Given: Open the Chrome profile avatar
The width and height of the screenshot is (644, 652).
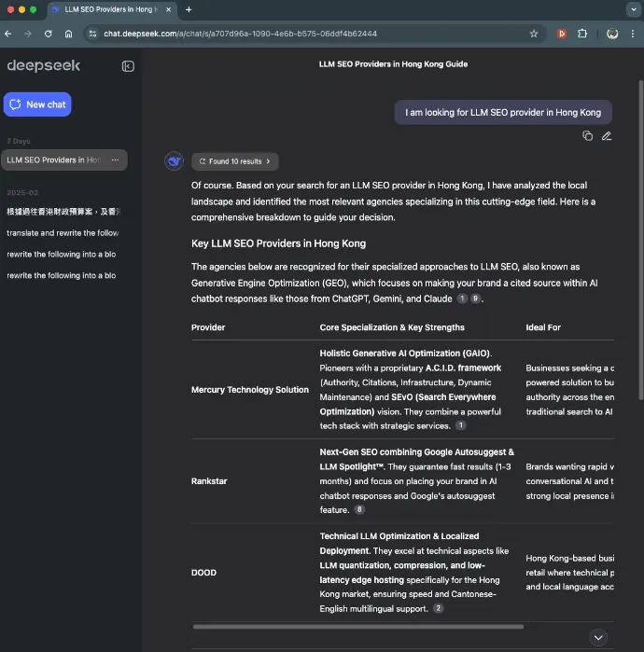Looking at the screenshot, I should pyautogui.click(x=612, y=34).
